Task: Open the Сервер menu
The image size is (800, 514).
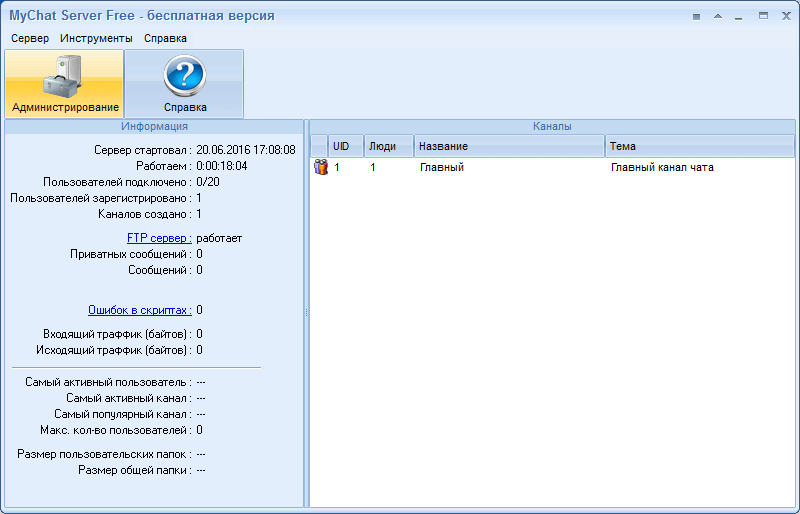Action: 30,38
